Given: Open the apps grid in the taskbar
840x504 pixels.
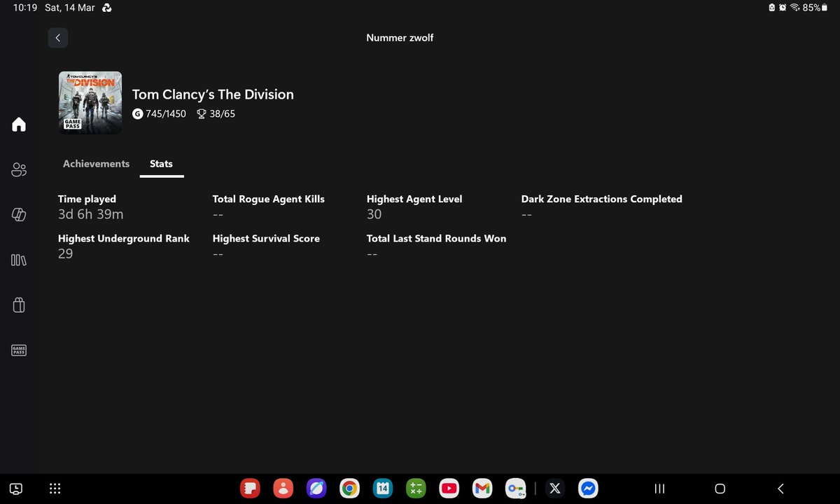Looking at the screenshot, I should (55, 489).
